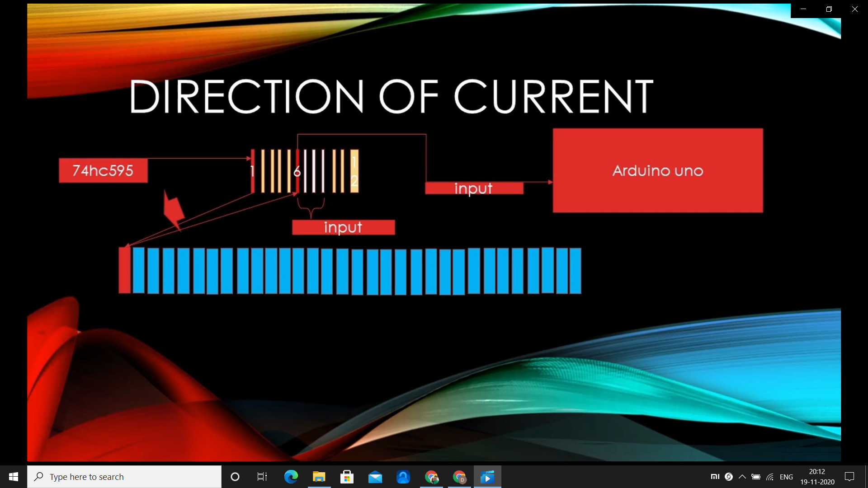Click the Arduino uno box in the video

coord(658,170)
